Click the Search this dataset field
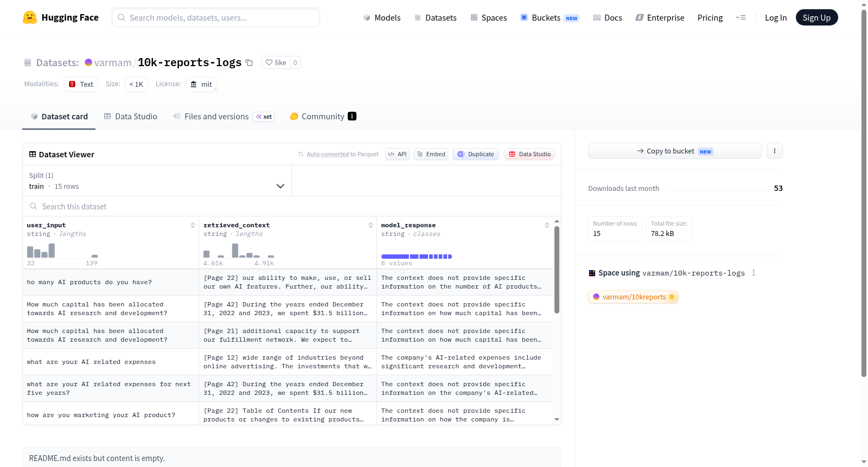Screen dimensions: 868x467 [x=292, y=206]
